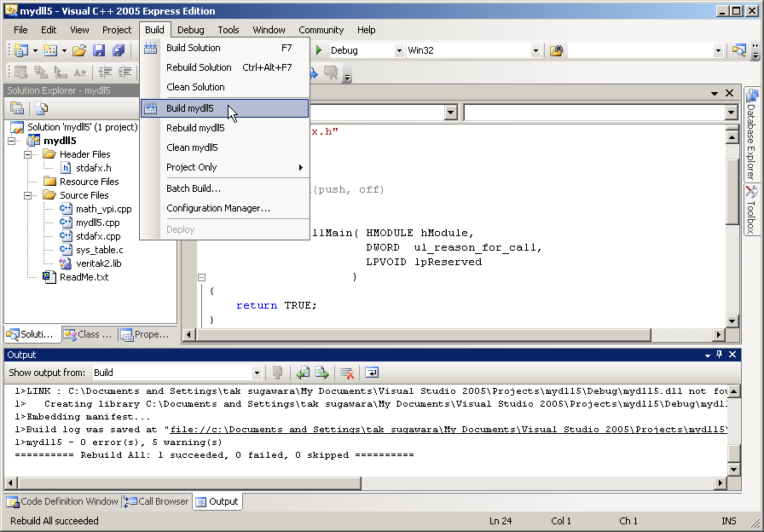Toggle auto-hide pin on Output panel
The image size is (764, 532).
pyautogui.click(x=719, y=355)
